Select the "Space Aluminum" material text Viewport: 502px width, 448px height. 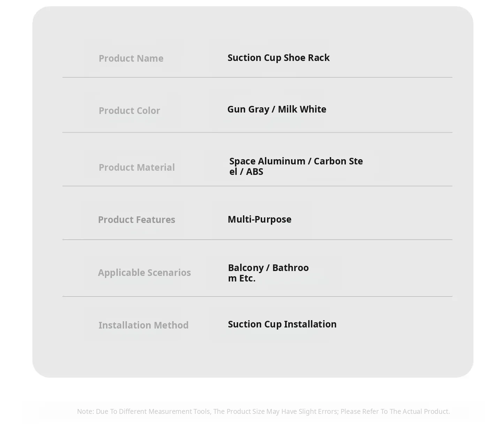click(x=267, y=161)
